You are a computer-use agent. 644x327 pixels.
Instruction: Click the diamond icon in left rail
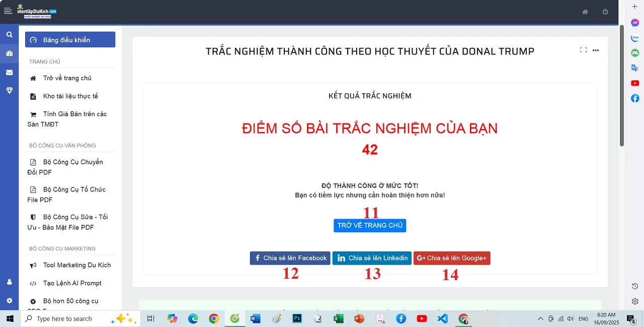pos(9,91)
